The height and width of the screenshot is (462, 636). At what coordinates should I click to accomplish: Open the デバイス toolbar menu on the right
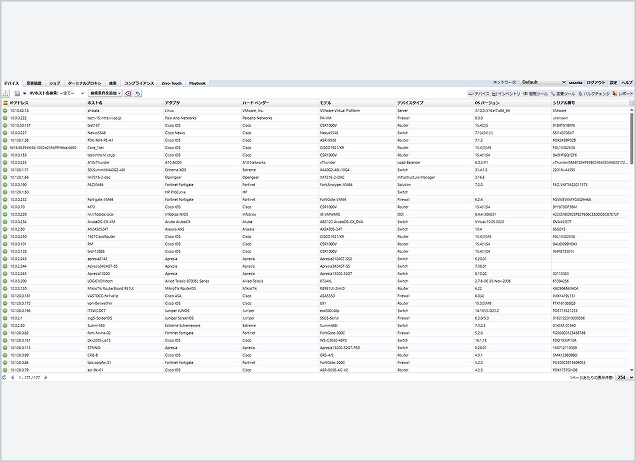coord(479,94)
